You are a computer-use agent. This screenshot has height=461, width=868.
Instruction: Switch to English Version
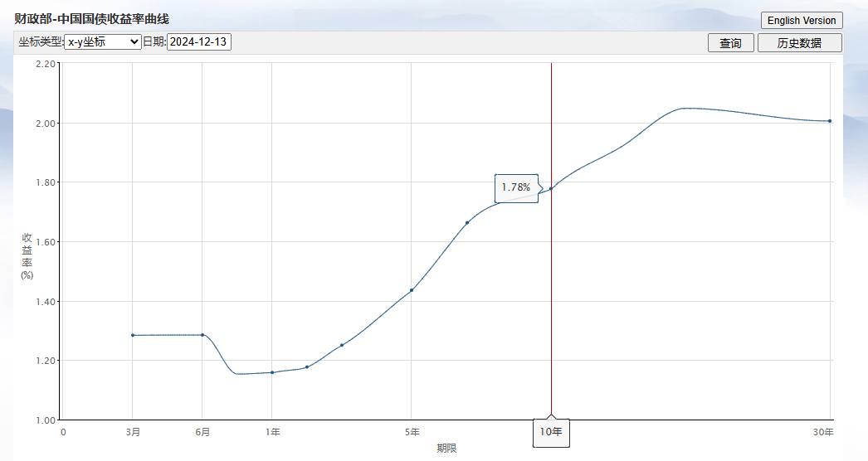[x=802, y=21]
